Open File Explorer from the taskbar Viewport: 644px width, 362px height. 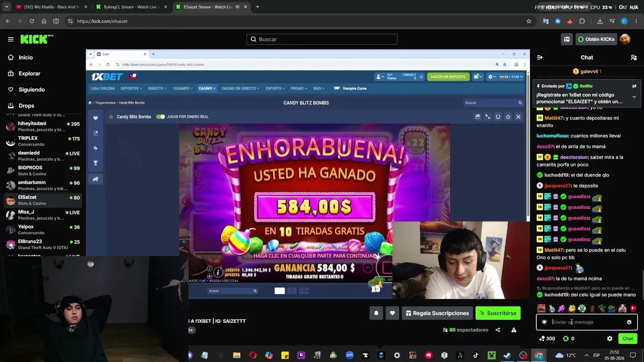coord(236,355)
